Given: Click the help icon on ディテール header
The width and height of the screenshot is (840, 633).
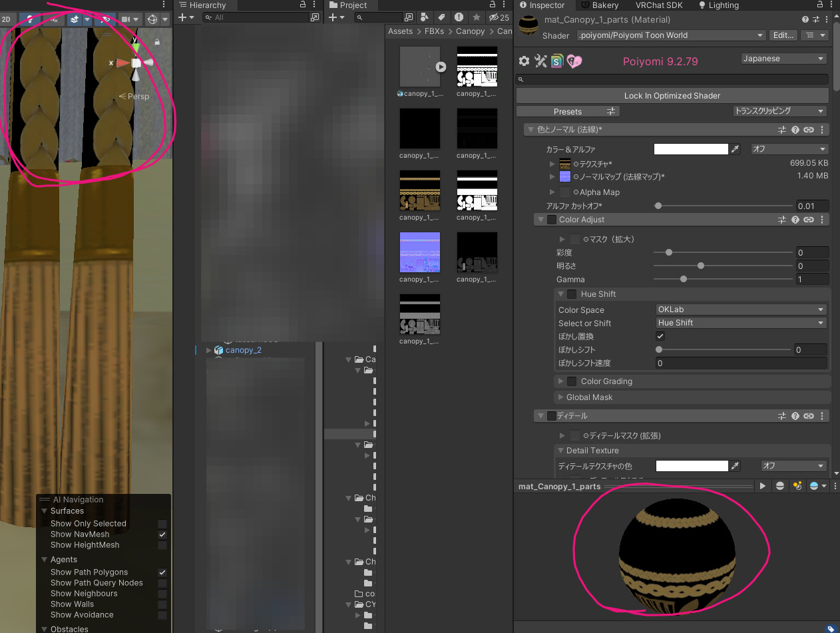Looking at the screenshot, I should click(x=795, y=416).
